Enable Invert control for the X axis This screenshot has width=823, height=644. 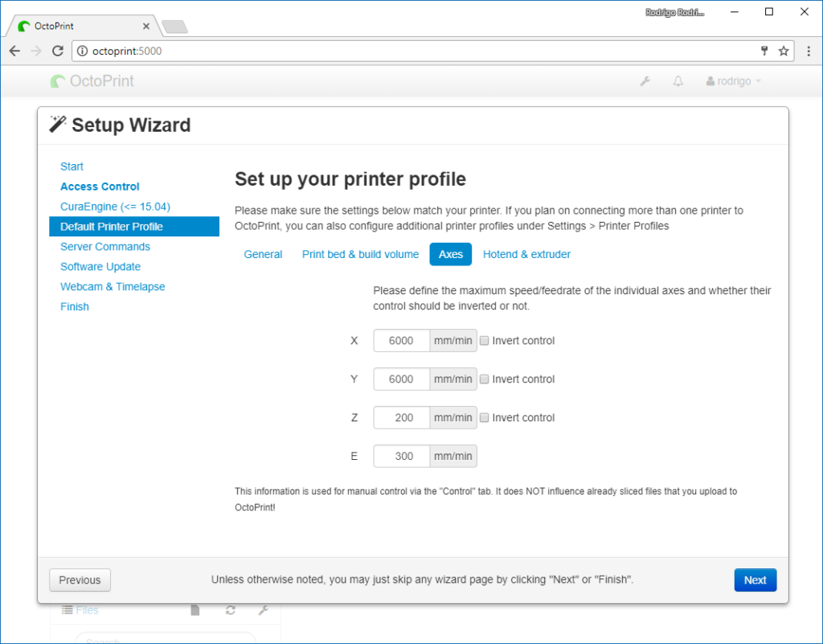click(x=485, y=341)
